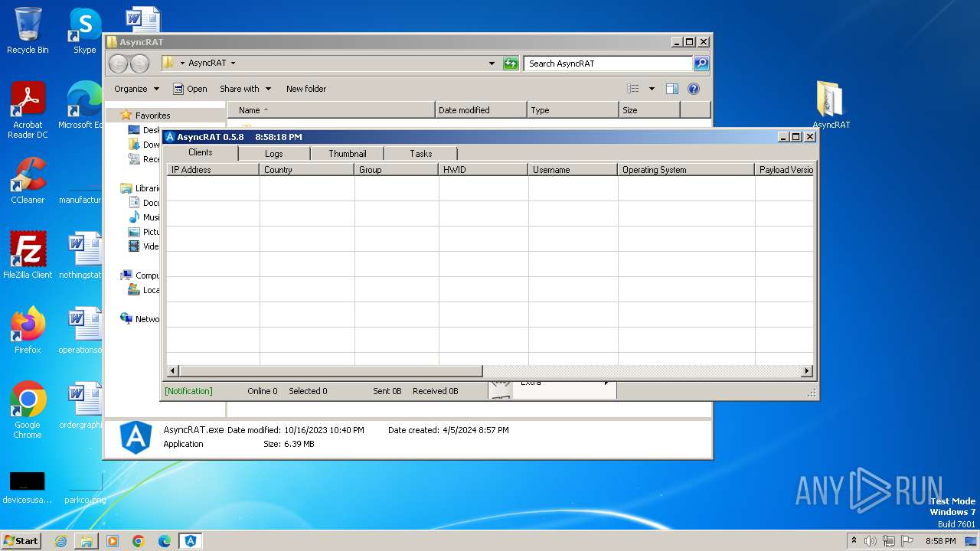The image size is (980, 551).
Task: Launch CCleaner from the desktop
Action: (28, 181)
